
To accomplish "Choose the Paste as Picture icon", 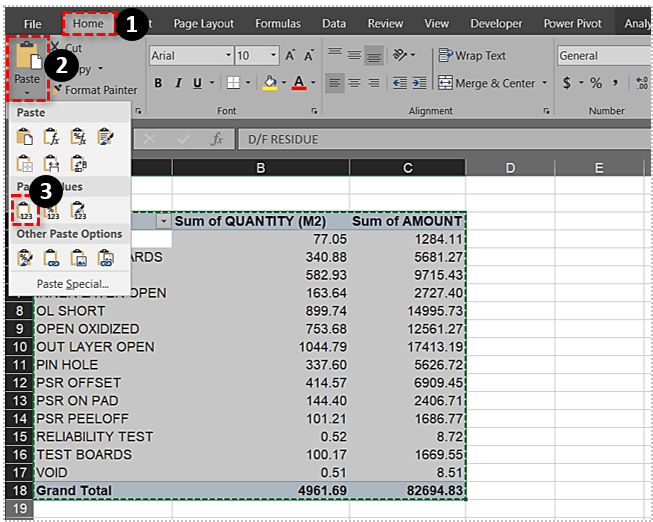I will (79, 259).
